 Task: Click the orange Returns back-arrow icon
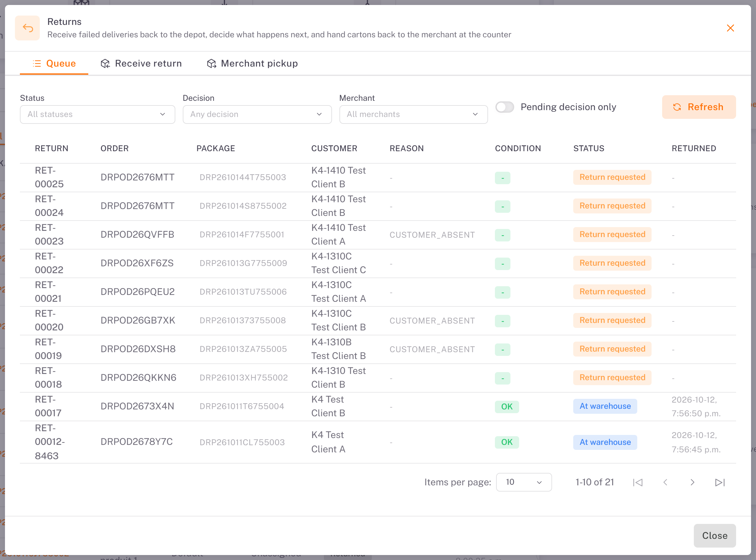(27, 28)
